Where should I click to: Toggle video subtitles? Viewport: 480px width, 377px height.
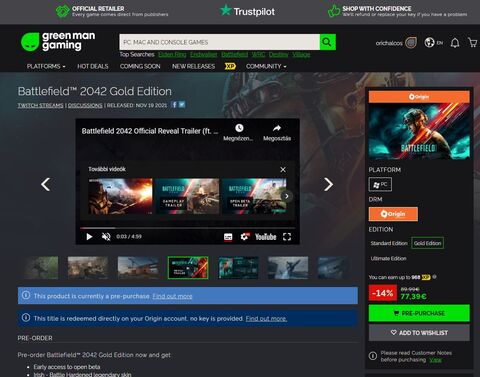point(228,237)
